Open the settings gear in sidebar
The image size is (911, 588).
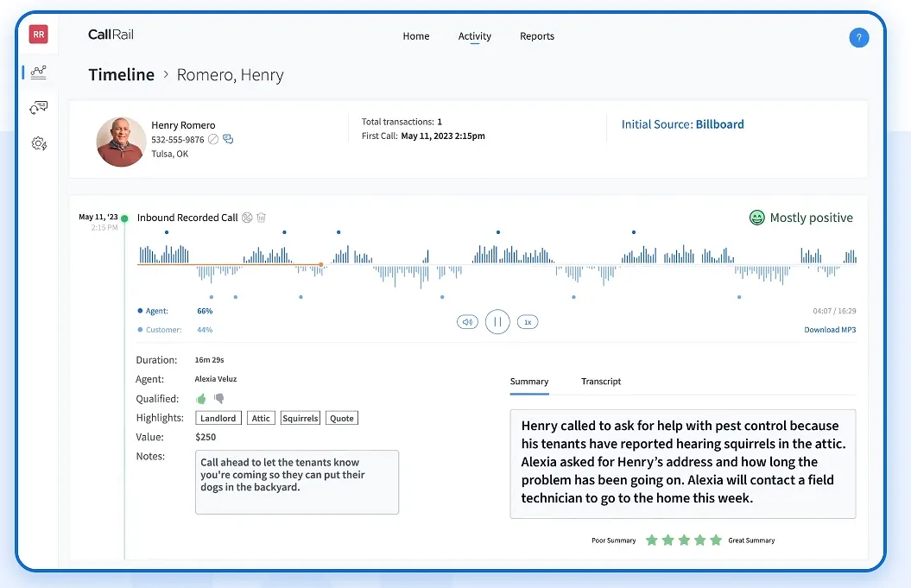tap(38, 143)
